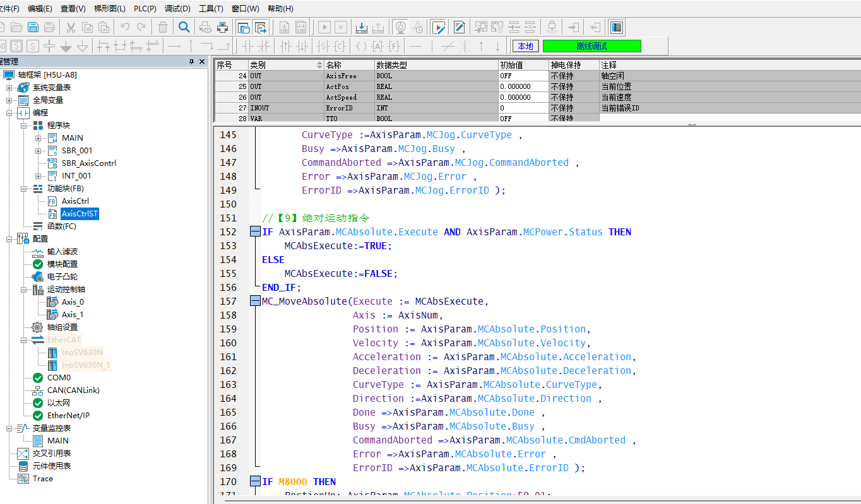
Task: Insert coil parentheses icon
Action: pos(361,46)
